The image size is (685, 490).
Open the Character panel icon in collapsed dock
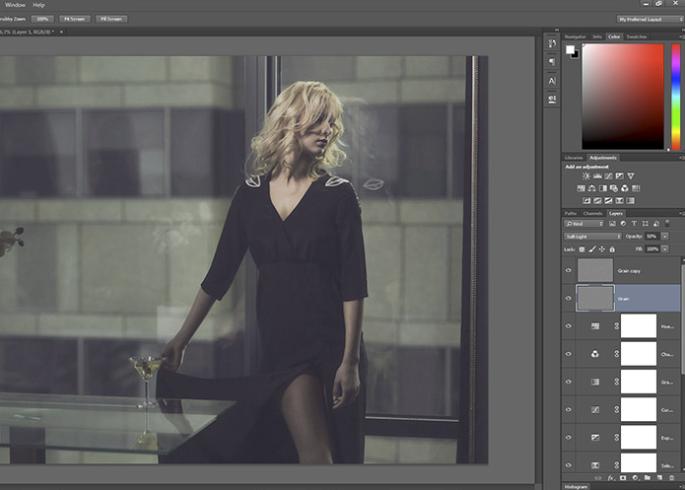click(x=552, y=81)
